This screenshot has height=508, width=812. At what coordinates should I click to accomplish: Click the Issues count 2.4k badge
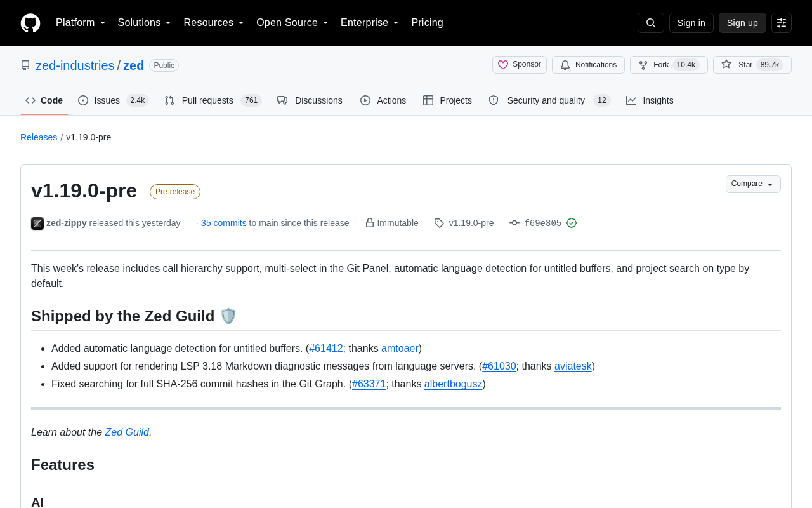coord(138,100)
